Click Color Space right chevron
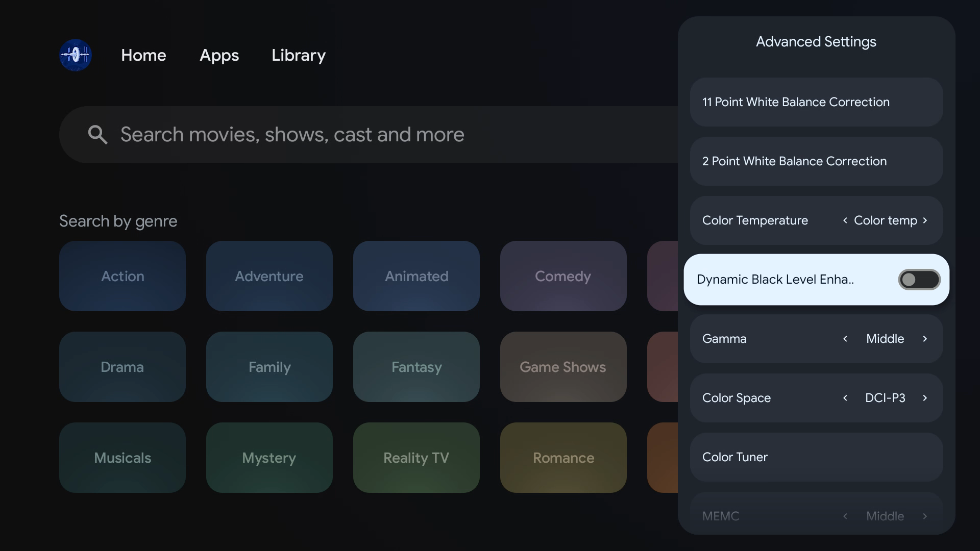980x551 pixels. [x=925, y=398]
